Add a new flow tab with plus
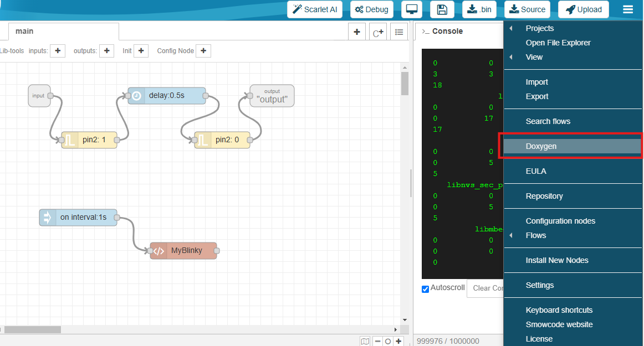Viewport: 644px width, 346px height. pos(357,32)
